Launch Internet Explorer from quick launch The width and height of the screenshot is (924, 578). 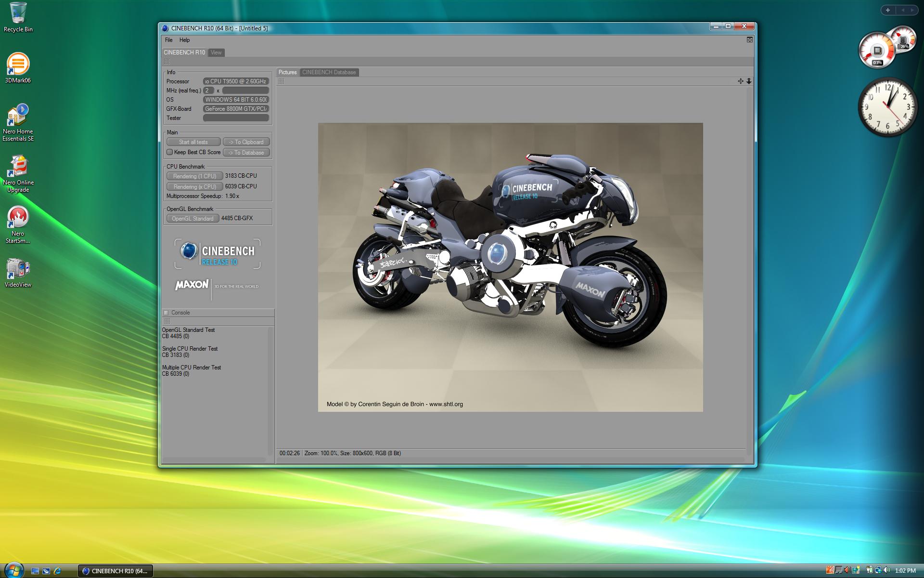(x=58, y=571)
